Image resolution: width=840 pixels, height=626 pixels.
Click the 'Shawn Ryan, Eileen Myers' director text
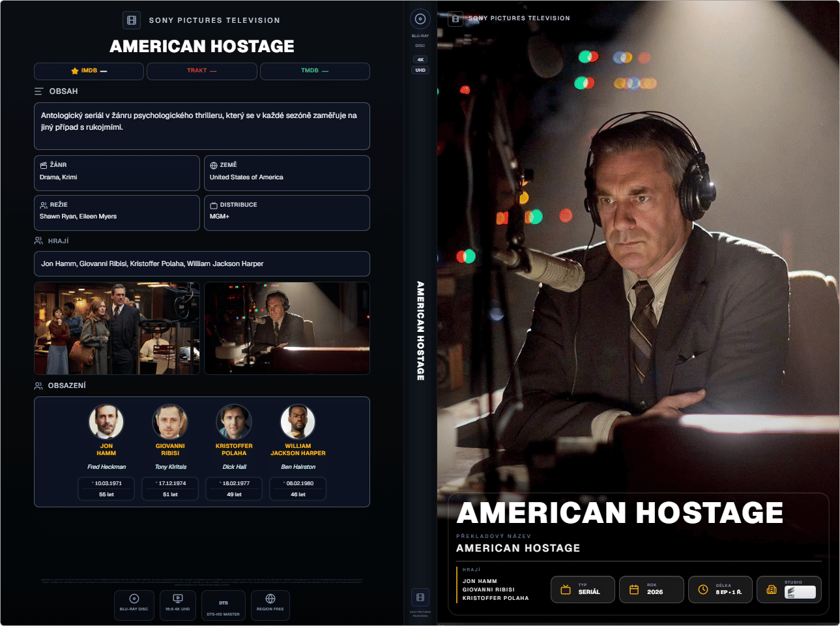click(x=78, y=216)
